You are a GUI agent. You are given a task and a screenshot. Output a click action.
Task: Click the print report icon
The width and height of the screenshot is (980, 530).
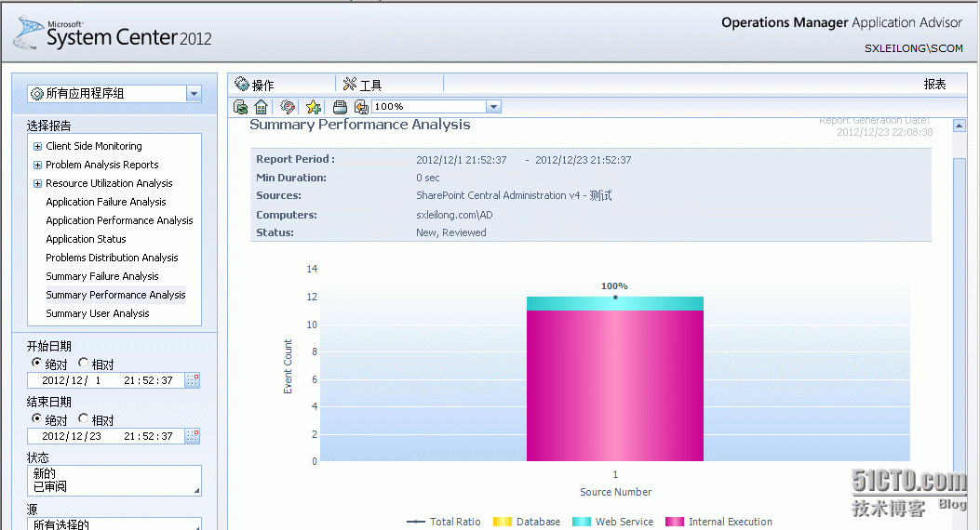click(340, 107)
